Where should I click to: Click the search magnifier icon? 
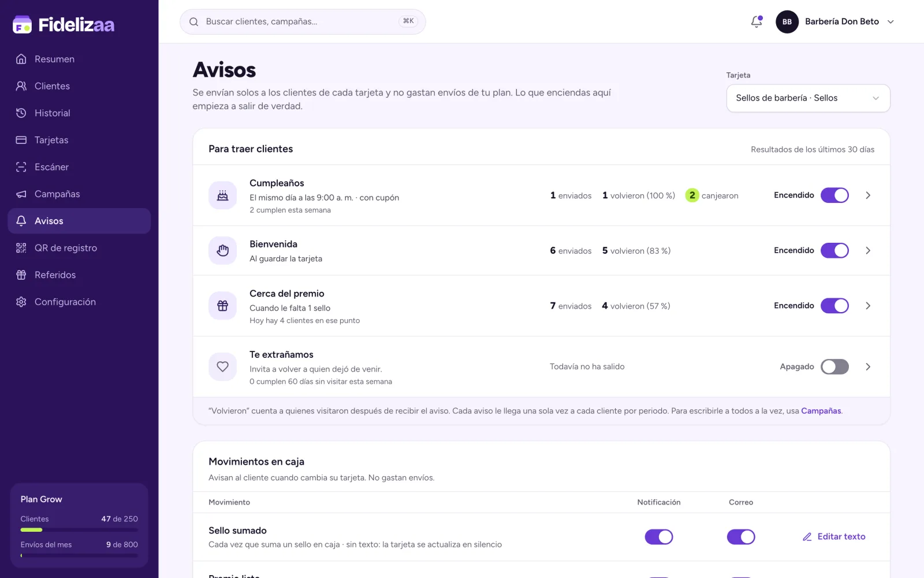tap(194, 22)
